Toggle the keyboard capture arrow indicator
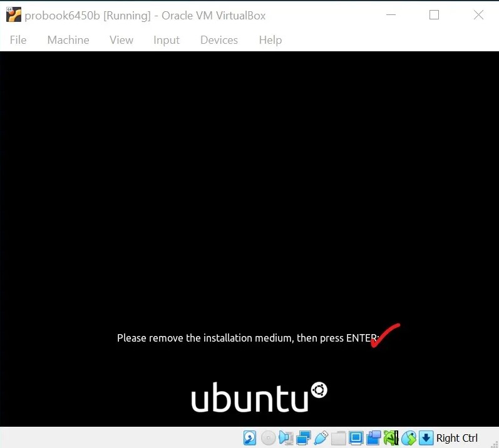 tap(426, 438)
